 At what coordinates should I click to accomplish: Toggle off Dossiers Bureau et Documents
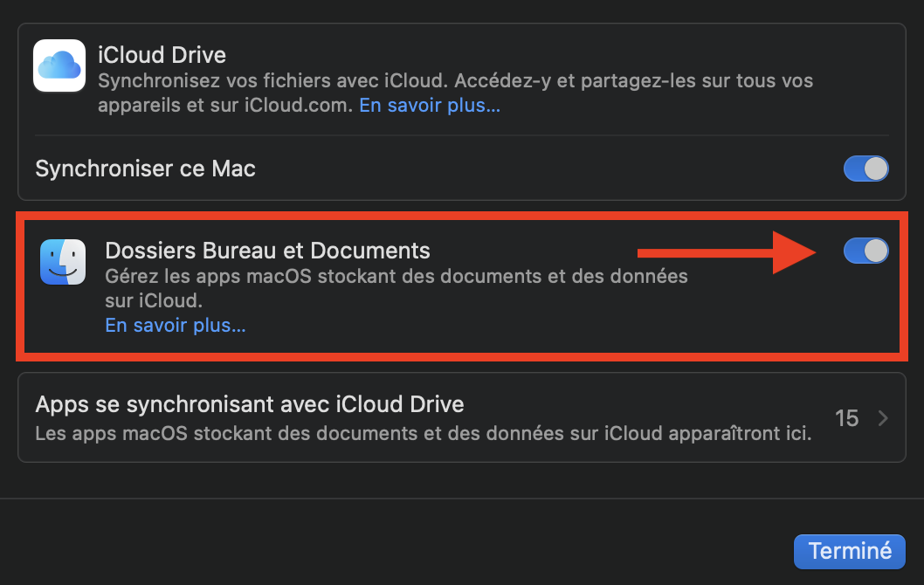point(865,251)
